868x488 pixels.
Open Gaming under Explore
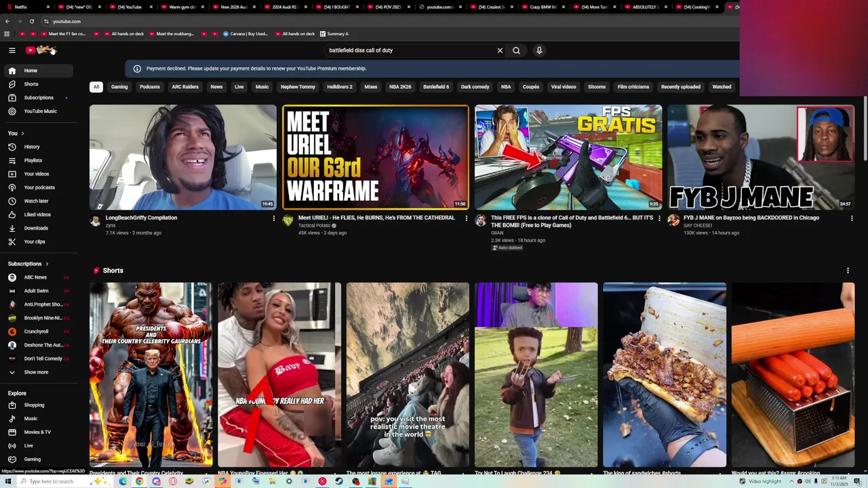[39, 460]
